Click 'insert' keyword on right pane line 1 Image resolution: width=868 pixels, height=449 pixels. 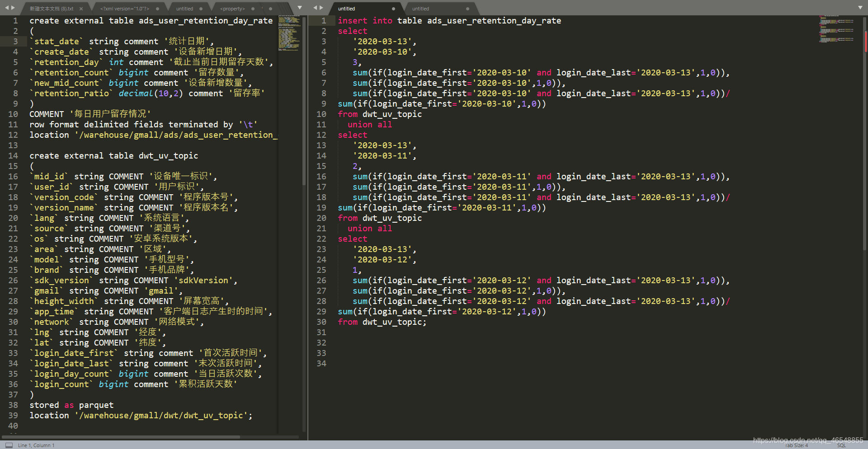point(353,21)
